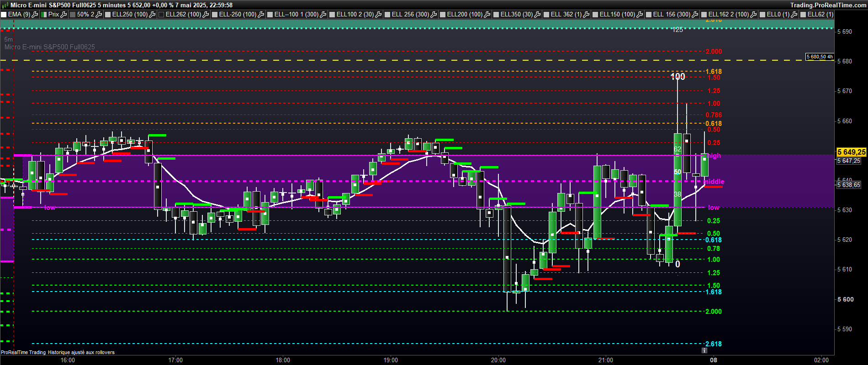The width and height of the screenshot is (868, 365).
Task: Open ELL200 (100) wrench settings
Action: tap(487, 14)
